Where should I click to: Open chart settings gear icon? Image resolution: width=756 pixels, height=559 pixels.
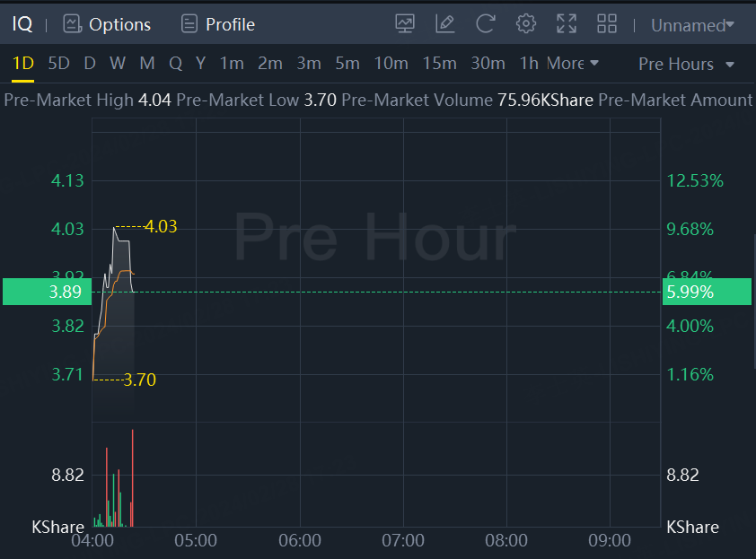526,24
